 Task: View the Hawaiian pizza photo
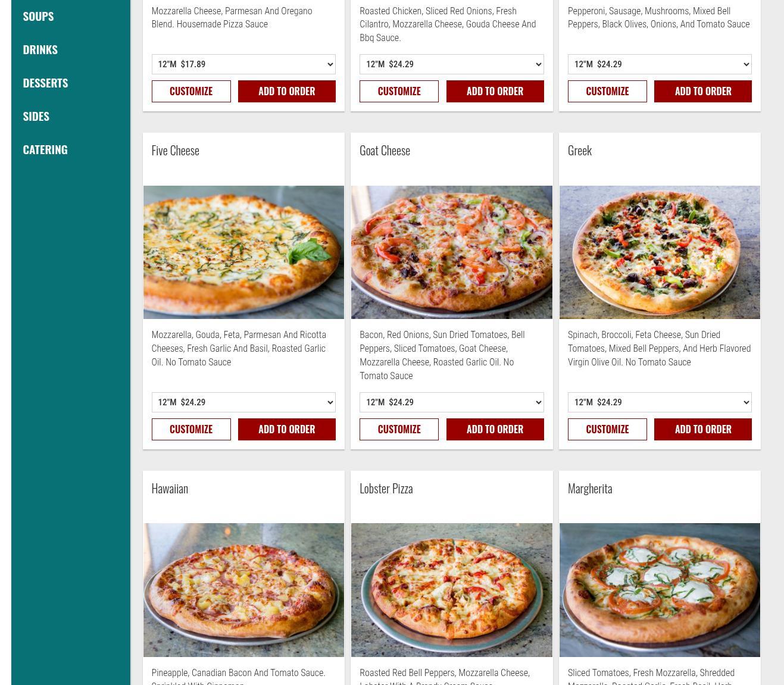tap(243, 590)
